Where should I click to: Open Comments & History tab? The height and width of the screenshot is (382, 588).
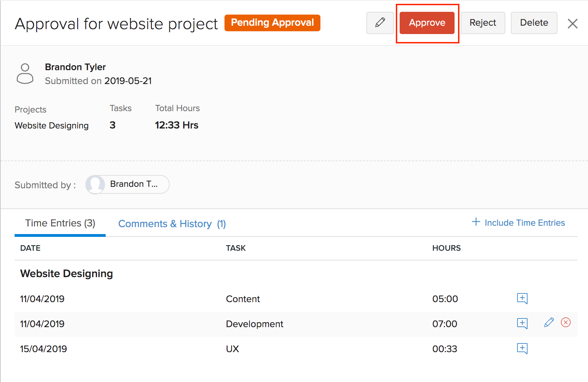click(x=172, y=224)
